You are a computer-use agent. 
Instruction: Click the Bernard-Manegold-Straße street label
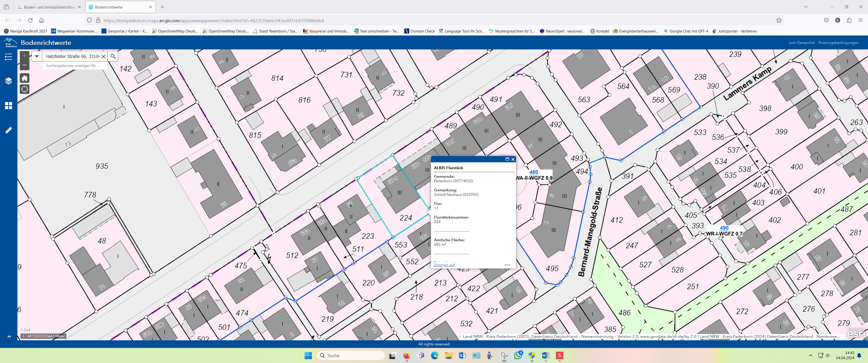coord(590,232)
